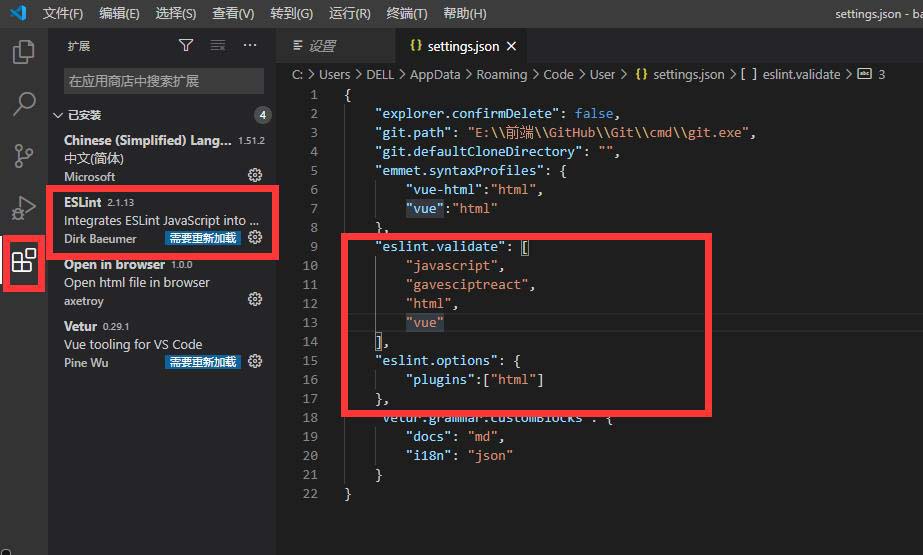Click "vue-html" key on line 6
Screen dimensions: 923x555
tap(443, 190)
